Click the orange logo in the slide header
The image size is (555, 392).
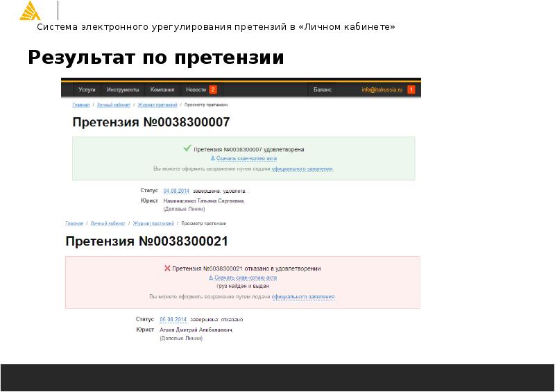coord(29,12)
